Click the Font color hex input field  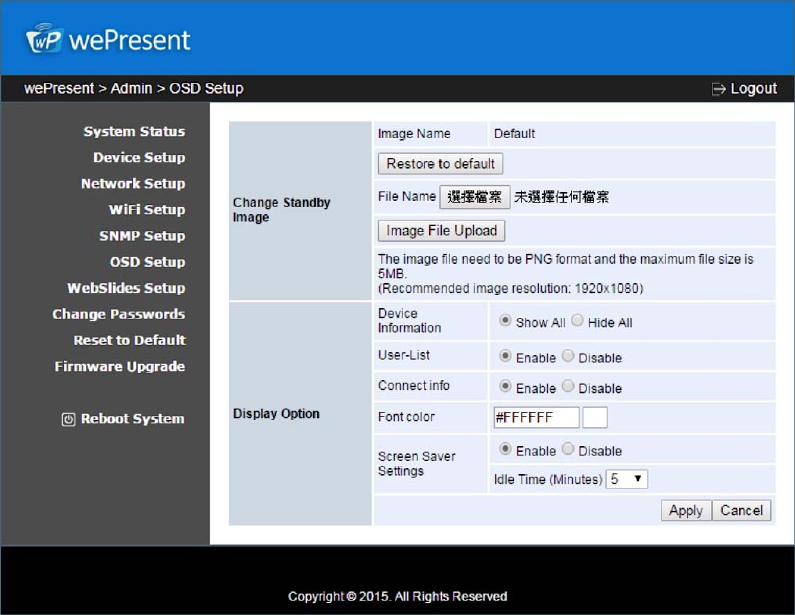536,418
